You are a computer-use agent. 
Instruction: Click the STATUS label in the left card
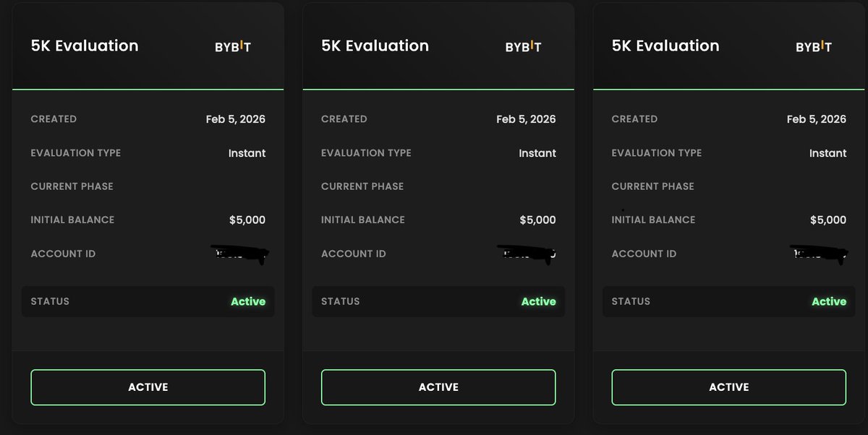(x=50, y=301)
